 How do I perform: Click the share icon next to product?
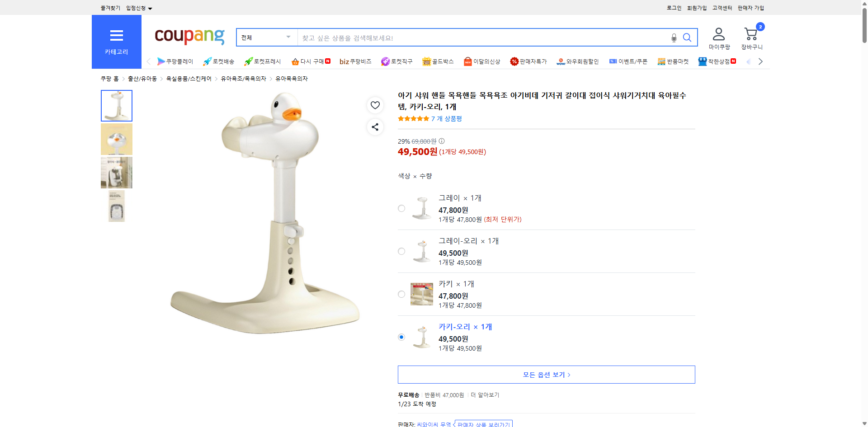point(375,127)
